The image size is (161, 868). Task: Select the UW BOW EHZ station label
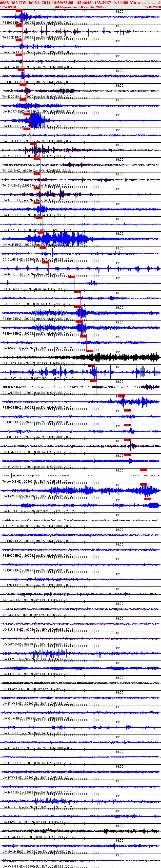(x=38, y=497)
